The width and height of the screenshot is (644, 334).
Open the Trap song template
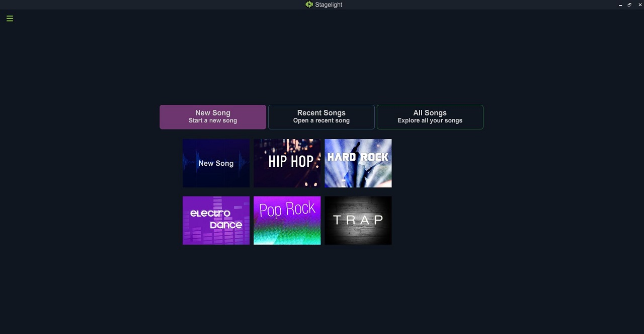pyautogui.click(x=358, y=221)
